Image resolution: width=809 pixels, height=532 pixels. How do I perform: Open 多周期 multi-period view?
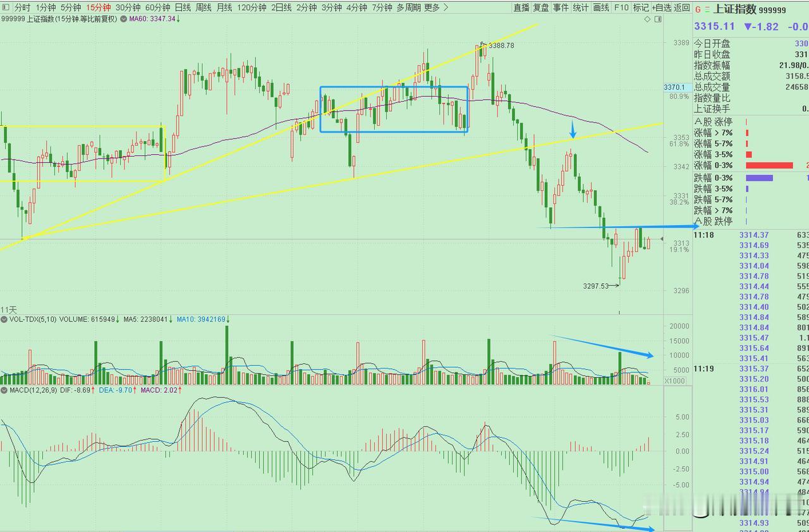point(409,8)
